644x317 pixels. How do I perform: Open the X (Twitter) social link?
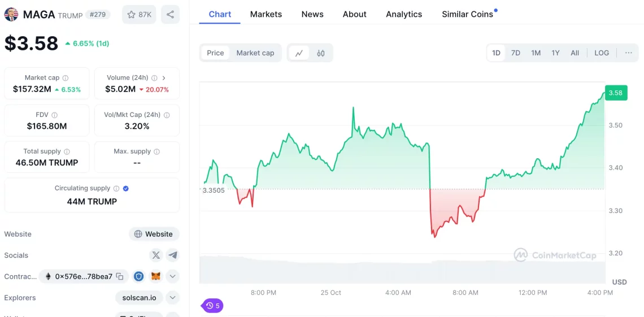point(156,255)
